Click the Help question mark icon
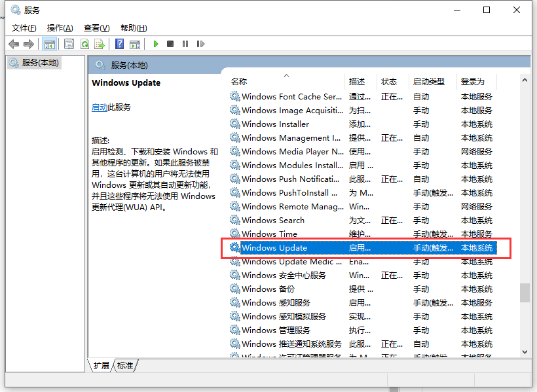Viewport: 537px width, 392px height. point(119,43)
